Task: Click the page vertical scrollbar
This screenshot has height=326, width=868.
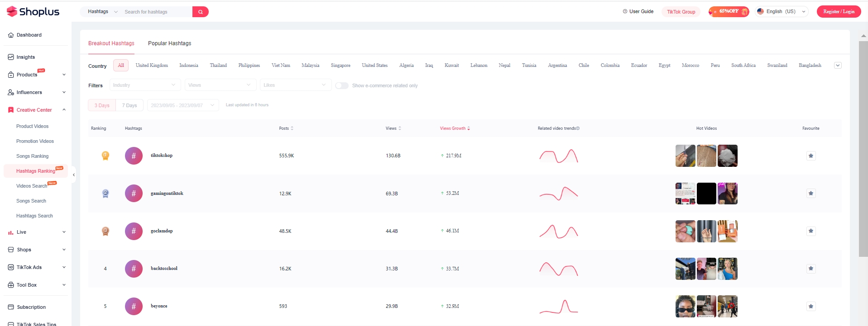Action: (863, 149)
